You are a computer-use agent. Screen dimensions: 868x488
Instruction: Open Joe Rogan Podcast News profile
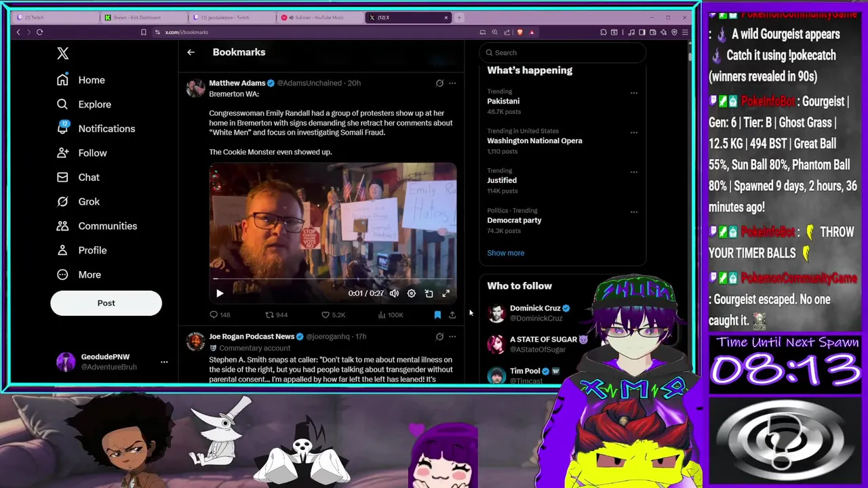click(x=251, y=336)
